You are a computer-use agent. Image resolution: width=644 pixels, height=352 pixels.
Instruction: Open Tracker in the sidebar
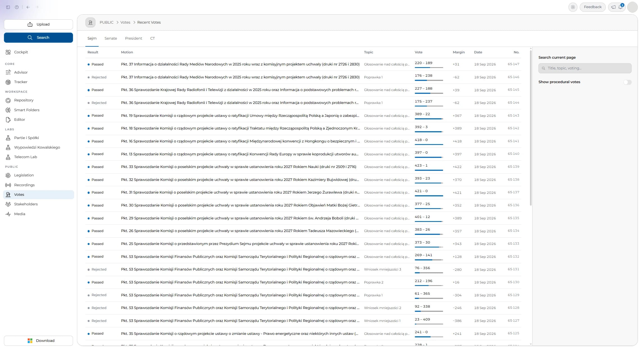coord(38,82)
